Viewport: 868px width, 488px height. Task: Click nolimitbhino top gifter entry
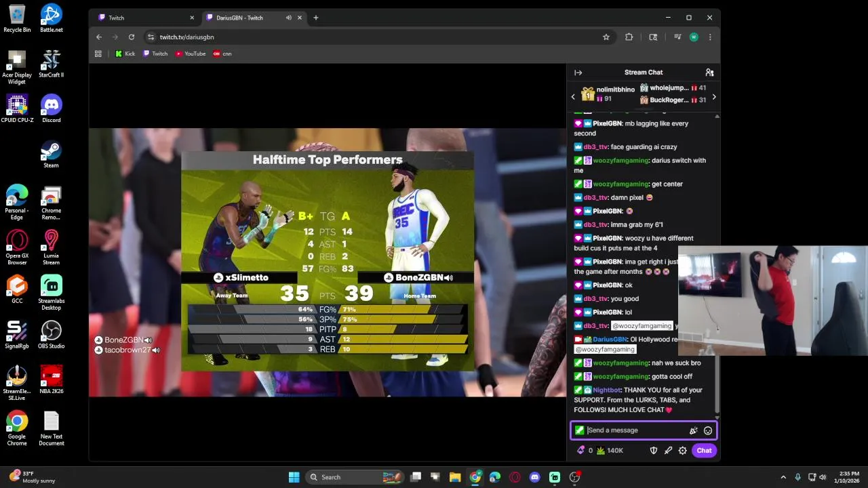pos(608,94)
